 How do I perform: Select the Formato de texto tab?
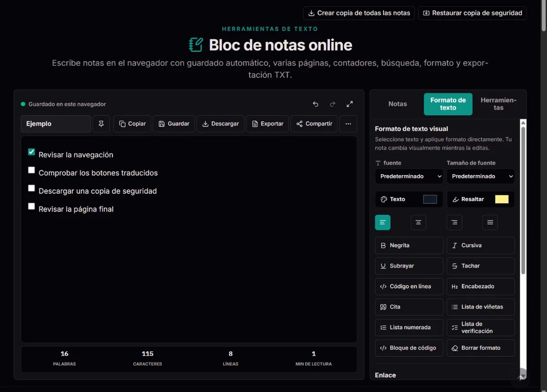(448, 104)
